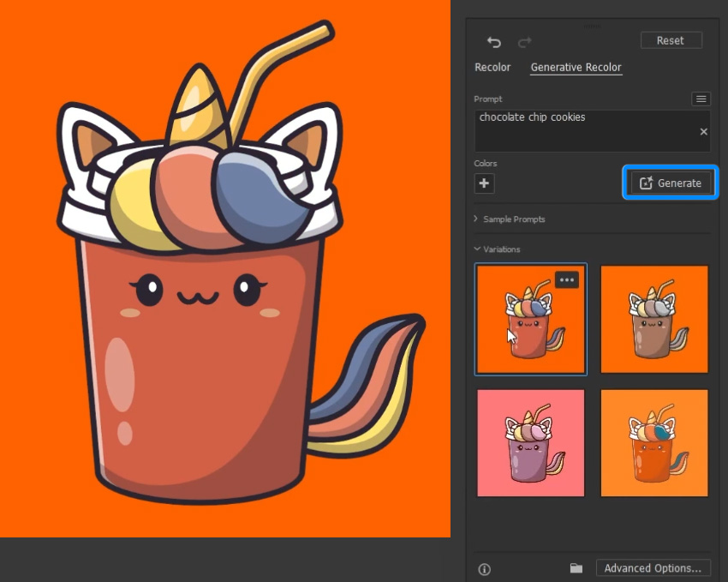Switch to the Recolor tab
This screenshot has height=582, width=728.
click(492, 68)
